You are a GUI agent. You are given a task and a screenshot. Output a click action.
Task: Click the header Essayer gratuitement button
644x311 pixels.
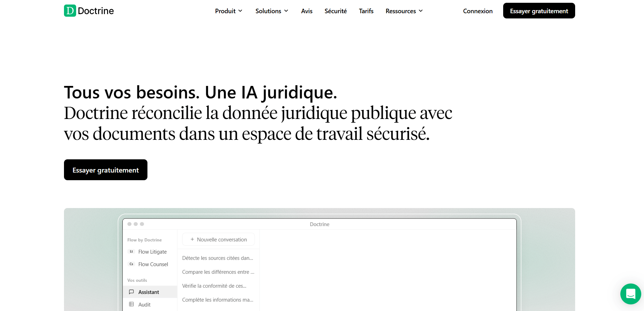click(x=539, y=11)
